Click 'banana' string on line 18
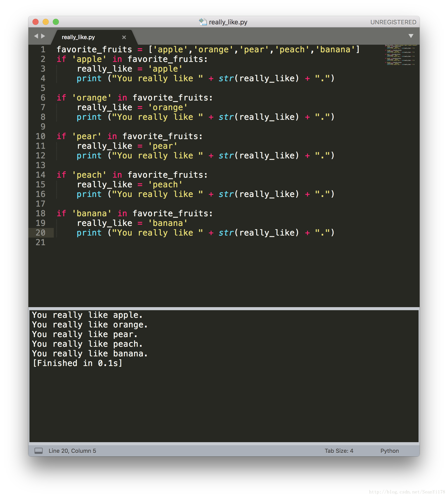 (92, 213)
